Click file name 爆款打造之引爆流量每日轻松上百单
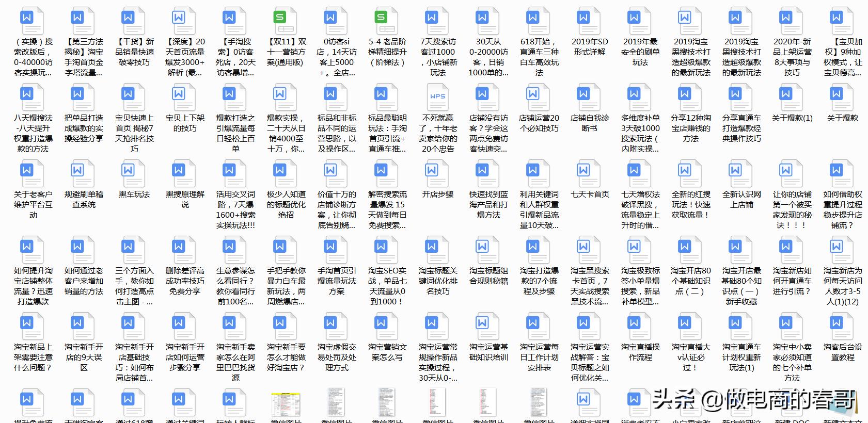 tap(235, 134)
